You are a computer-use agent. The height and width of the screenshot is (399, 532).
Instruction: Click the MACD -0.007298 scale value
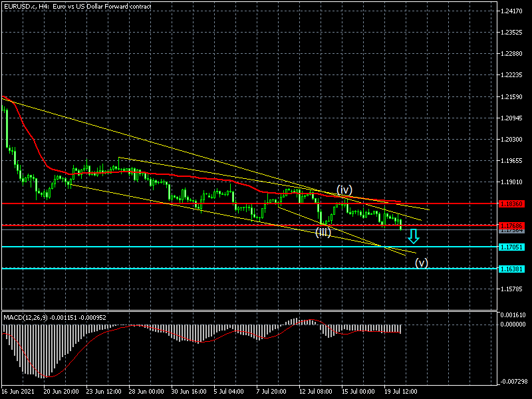[x=514, y=381]
